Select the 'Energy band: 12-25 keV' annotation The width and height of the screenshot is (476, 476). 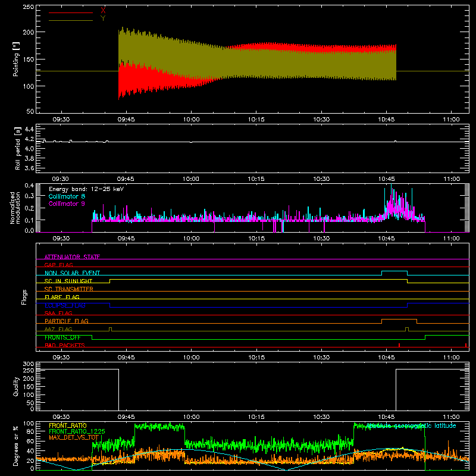click(x=86, y=189)
